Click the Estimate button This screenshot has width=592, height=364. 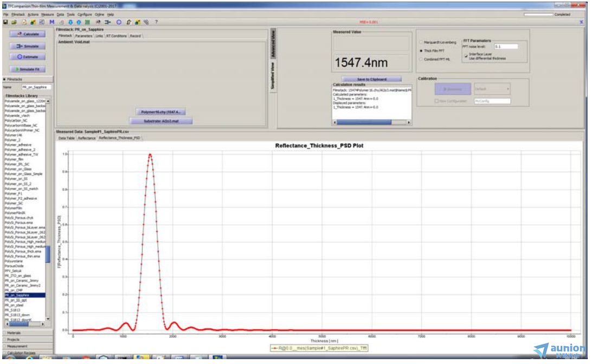pos(28,57)
